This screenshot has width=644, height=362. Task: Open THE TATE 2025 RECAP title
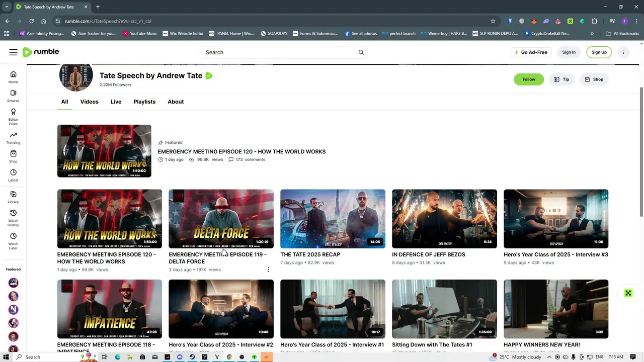pos(310,254)
